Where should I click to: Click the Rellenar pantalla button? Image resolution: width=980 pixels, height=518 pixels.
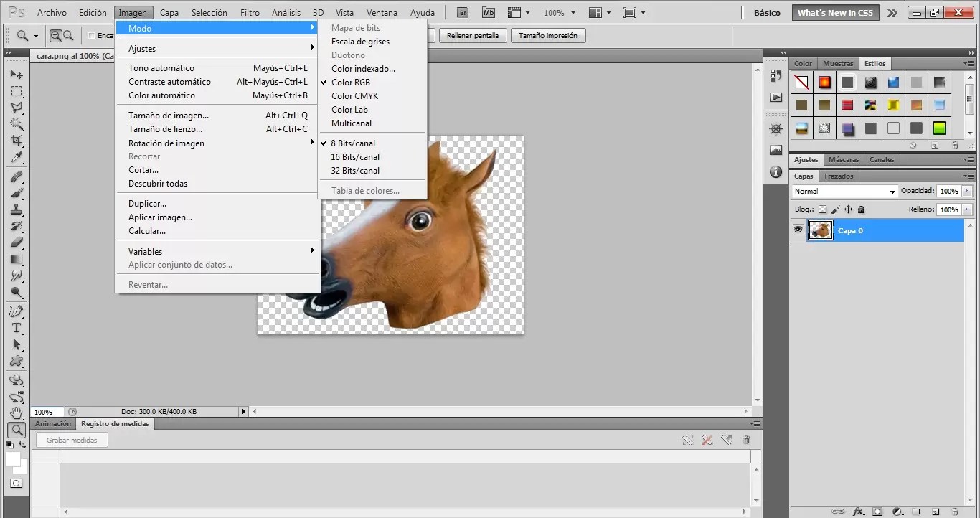tap(472, 35)
